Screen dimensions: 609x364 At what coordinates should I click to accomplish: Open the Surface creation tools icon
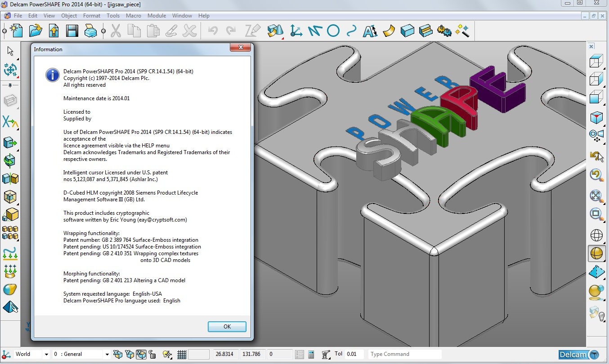275,31
